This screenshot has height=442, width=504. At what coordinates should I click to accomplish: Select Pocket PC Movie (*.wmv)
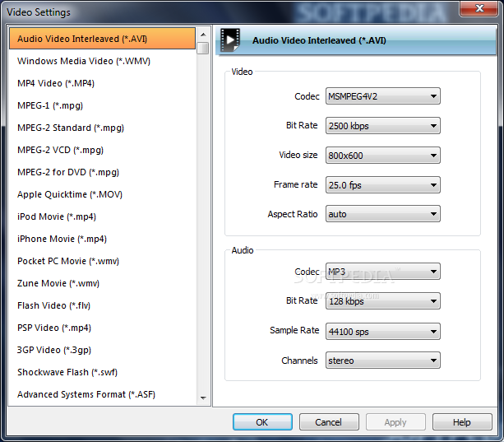click(x=102, y=261)
